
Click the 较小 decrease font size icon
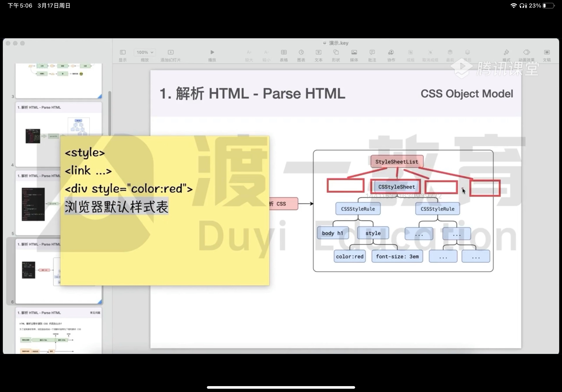[266, 52]
